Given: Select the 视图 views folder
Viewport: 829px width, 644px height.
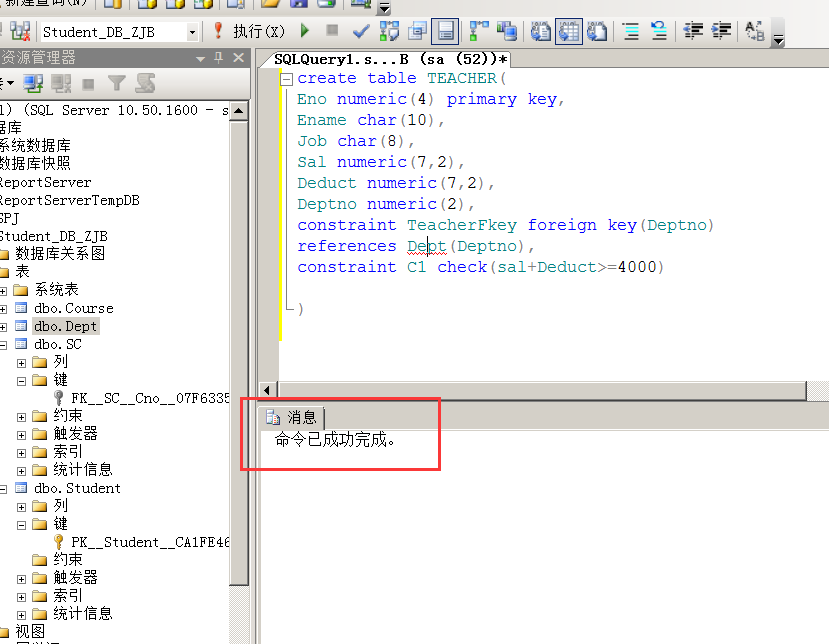Looking at the screenshot, I should [30, 631].
